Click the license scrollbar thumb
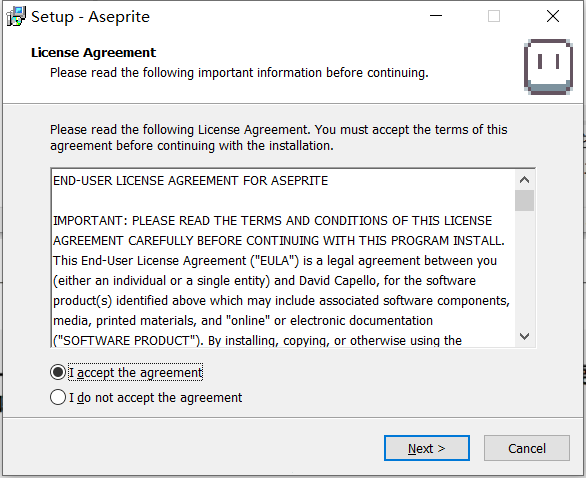 (524, 200)
